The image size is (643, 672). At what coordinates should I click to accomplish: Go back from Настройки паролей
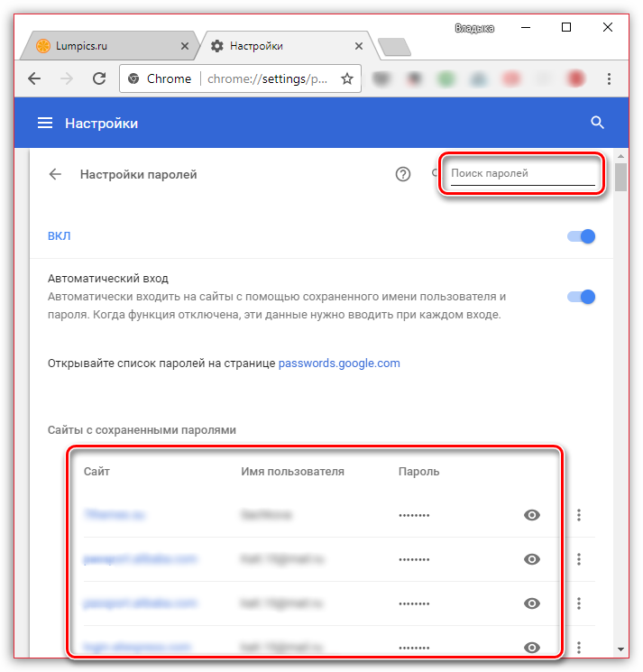[x=55, y=174]
